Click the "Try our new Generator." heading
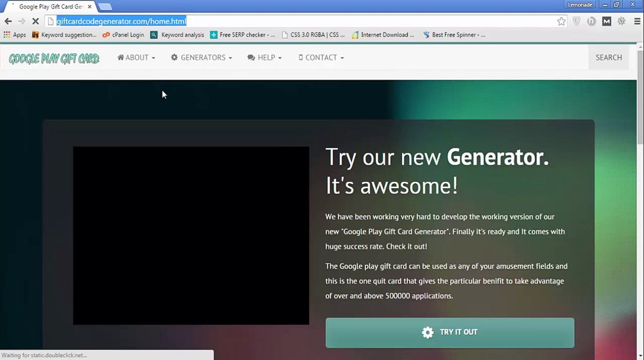644x360 pixels. pyautogui.click(x=437, y=157)
